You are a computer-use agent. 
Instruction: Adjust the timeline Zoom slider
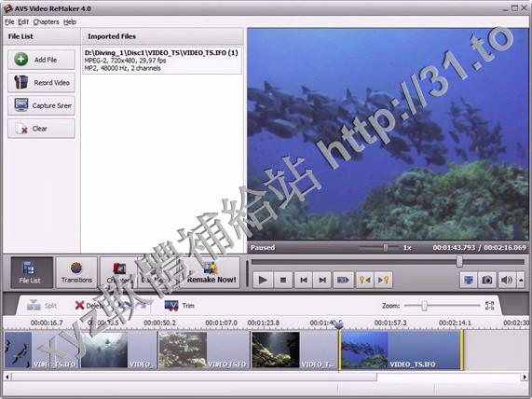424,306
